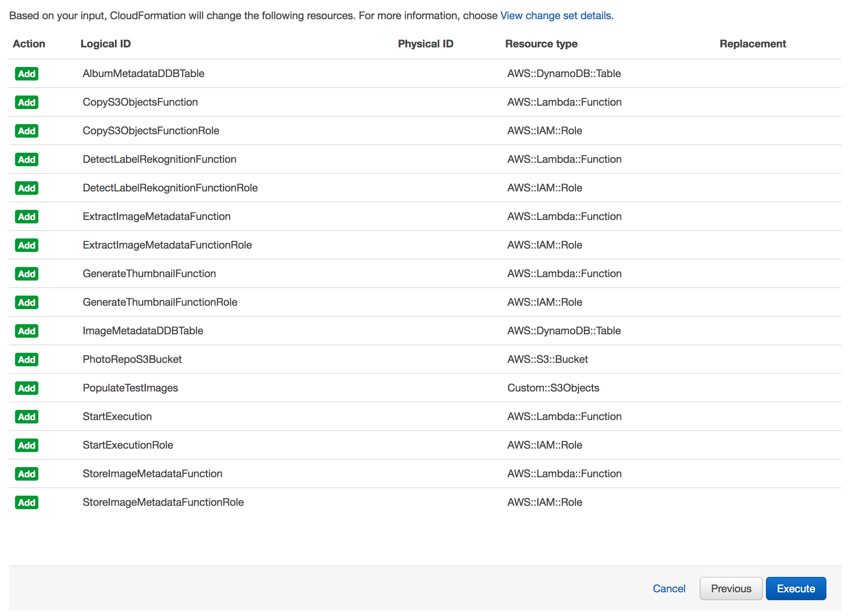This screenshot has height=616, width=849.
Task: Click AWS::Lambda::Function type of GenerateThumbnailFunction
Action: pyautogui.click(x=564, y=273)
